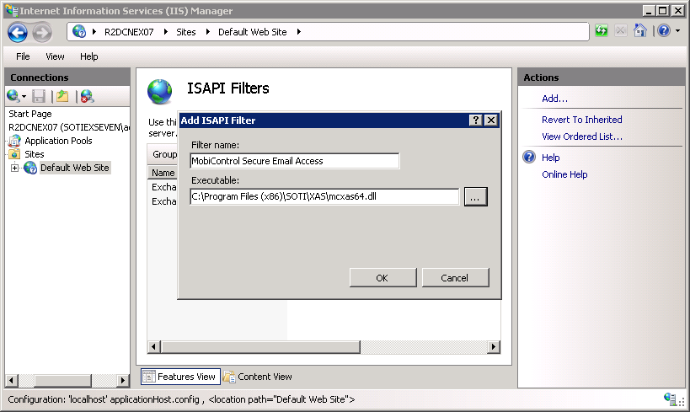Viewport: 690px width, 412px height.
Task: Close the Add ISAPI Filter dialog with X
Action: point(491,120)
